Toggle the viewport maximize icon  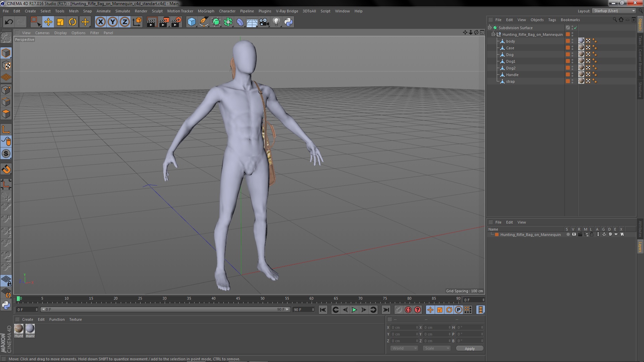tap(482, 33)
